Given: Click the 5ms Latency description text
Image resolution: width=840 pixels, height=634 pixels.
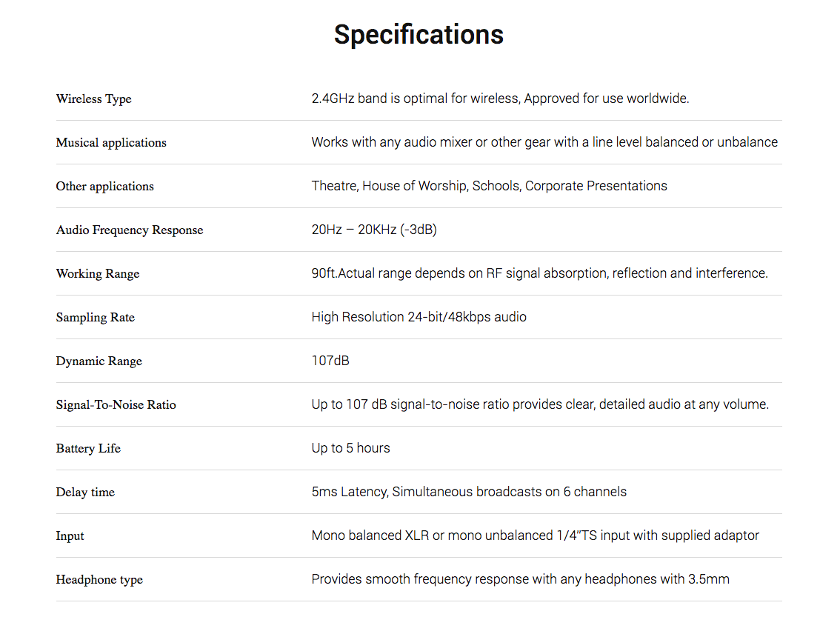Looking at the screenshot, I should (469, 492).
